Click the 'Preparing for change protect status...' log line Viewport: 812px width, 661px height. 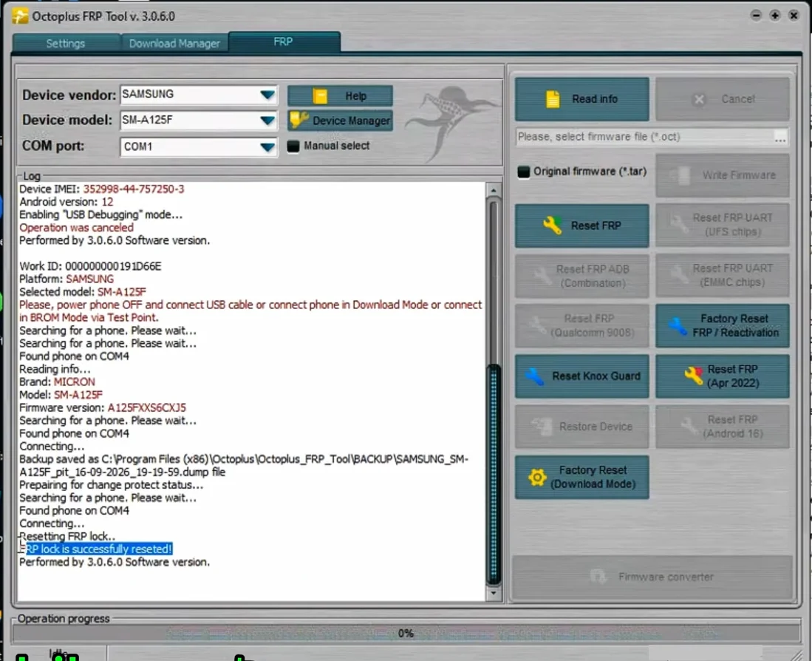[111, 485]
